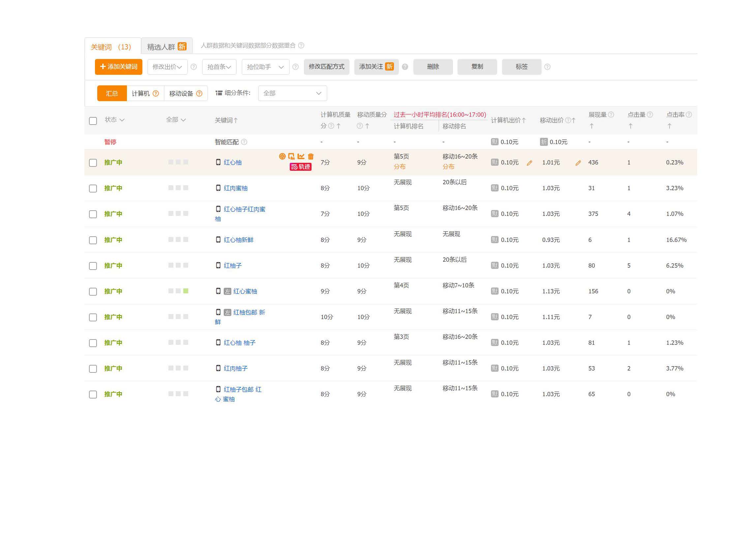Click help icon beside 人群数据和关键词数据部分数据重合
The height and width of the screenshot is (560, 745).
[x=301, y=45]
